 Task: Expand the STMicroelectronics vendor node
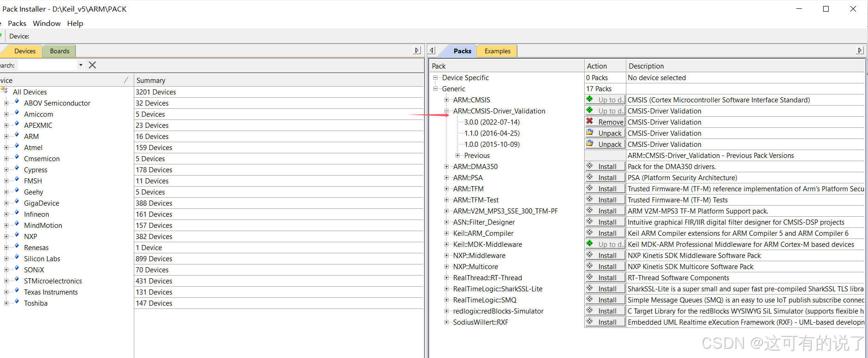click(6, 281)
